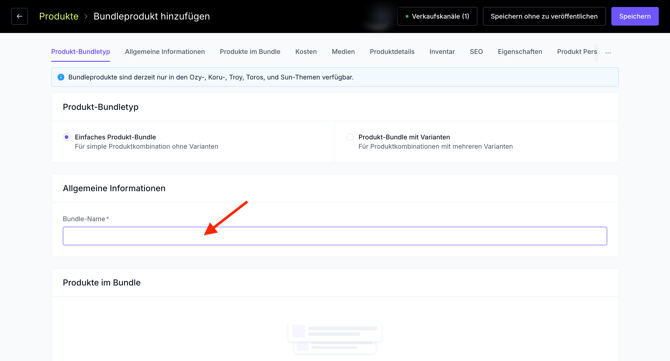This screenshot has width=670, height=361.
Task: Open the Allgemeine Informationen tab
Action: click(165, 52)
